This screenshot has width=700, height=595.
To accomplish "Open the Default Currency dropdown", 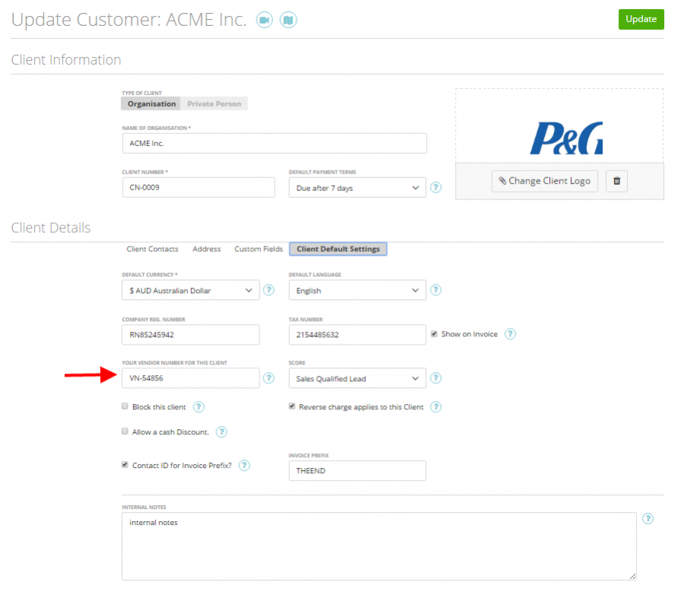I will pos(190,290).
